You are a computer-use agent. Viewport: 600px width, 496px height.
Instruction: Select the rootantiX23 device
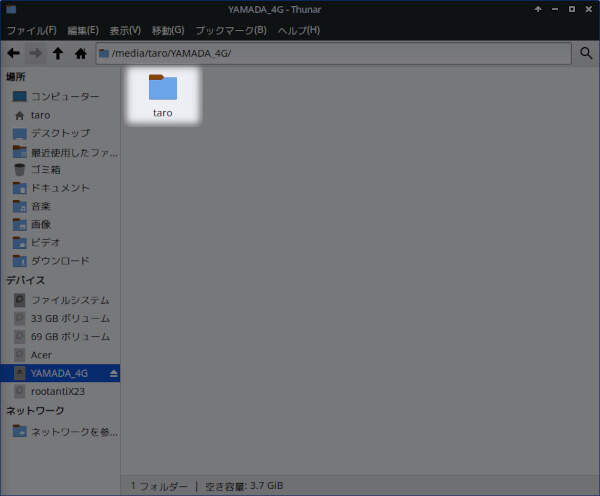(x=60, y=392)
